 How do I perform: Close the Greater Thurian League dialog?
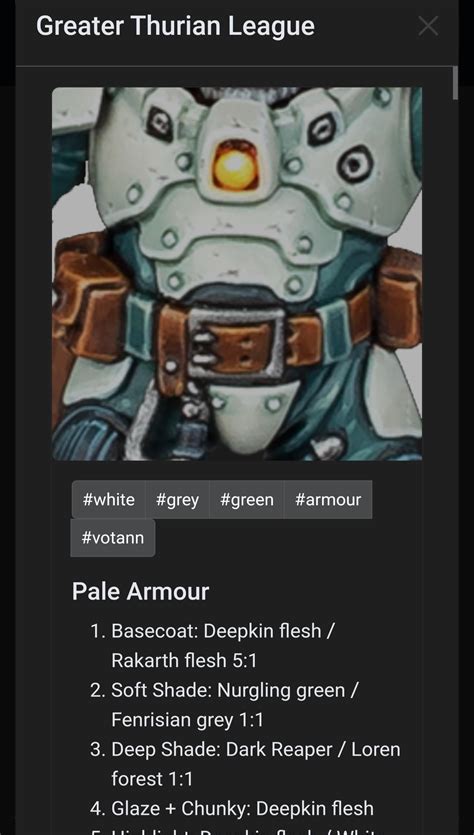428,26
